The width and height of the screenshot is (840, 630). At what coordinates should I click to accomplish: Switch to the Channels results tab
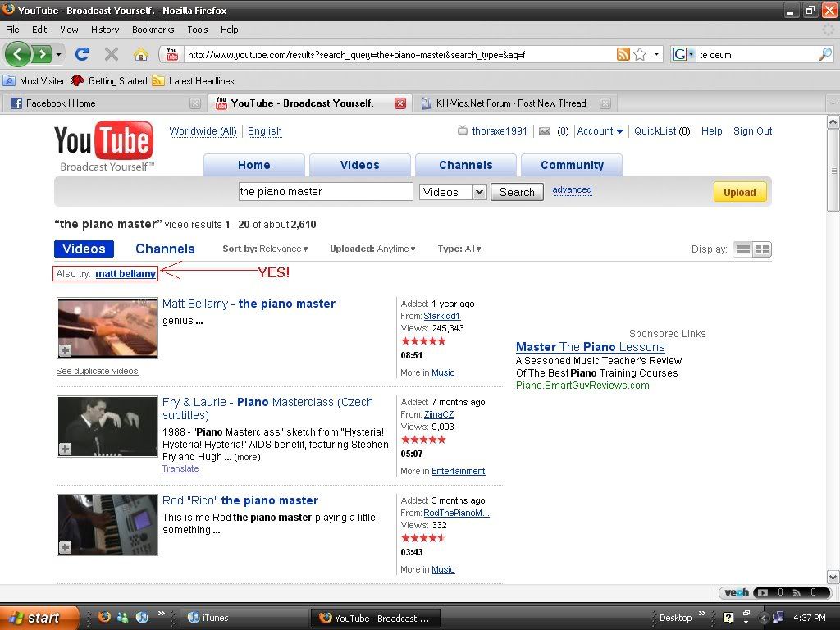coord(165,249)
